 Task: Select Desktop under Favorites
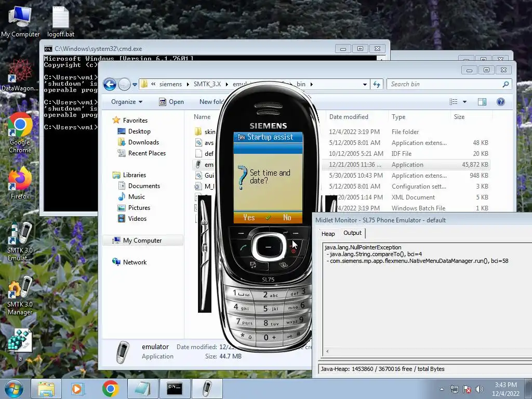tap(134, 131)
